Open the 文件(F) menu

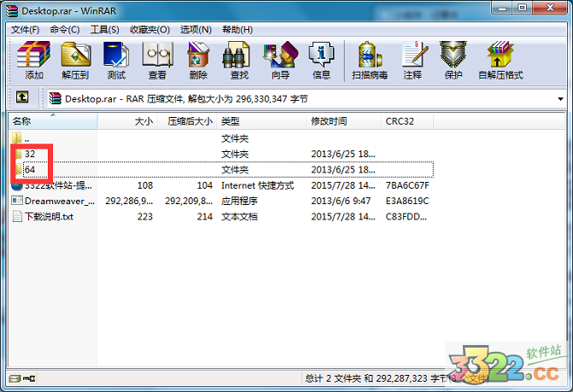click(26, 30)
